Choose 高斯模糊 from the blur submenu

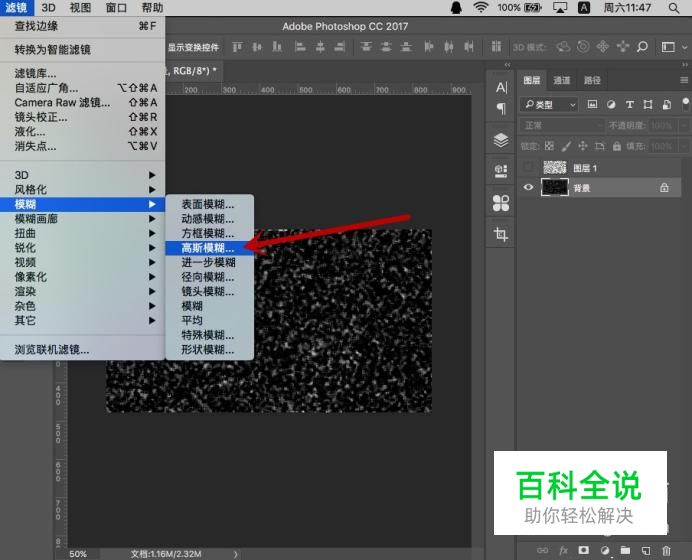[x=209, y=248]
